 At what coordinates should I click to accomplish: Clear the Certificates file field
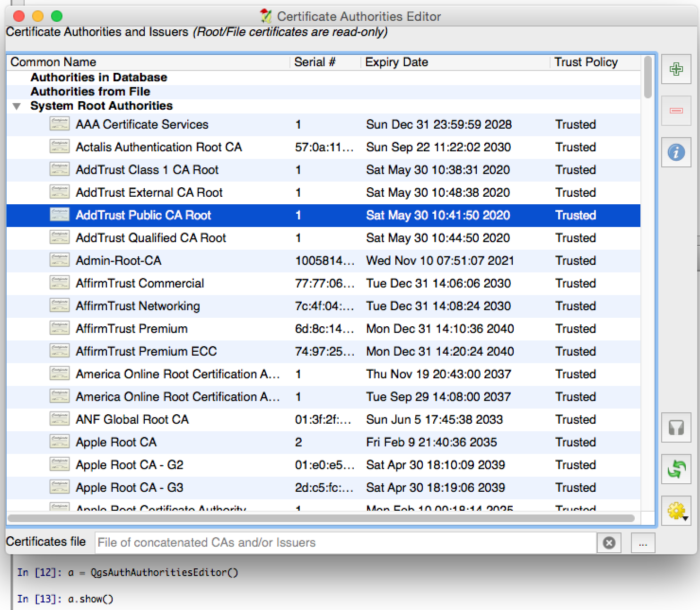(609, 543)
